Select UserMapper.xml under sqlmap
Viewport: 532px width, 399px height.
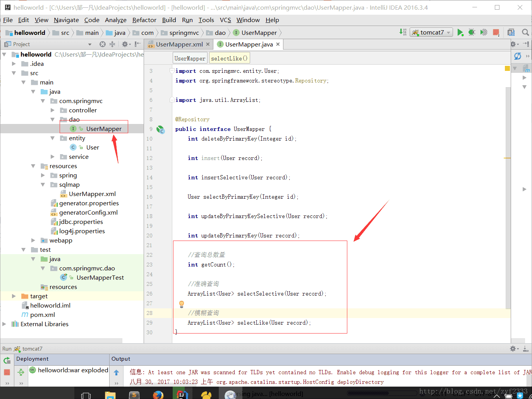[92, 194]
